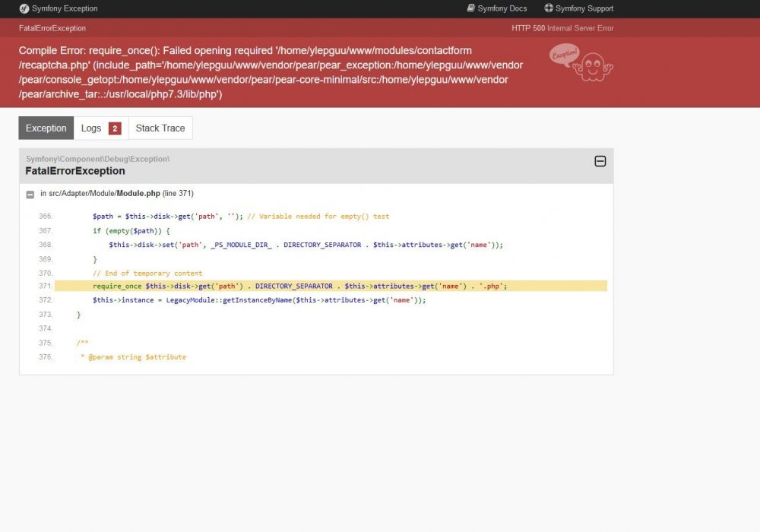Click the Symfony Docs book icon
The image size is (760, 532).
coord(470,8)
